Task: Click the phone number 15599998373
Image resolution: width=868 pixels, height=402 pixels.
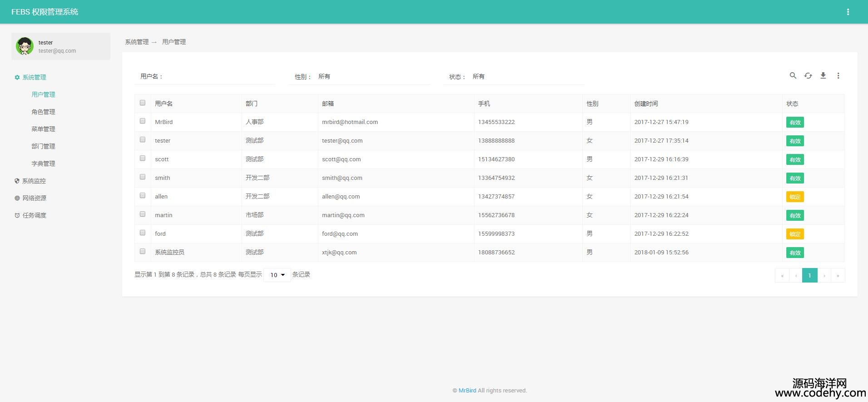Action: pos(496,234)
